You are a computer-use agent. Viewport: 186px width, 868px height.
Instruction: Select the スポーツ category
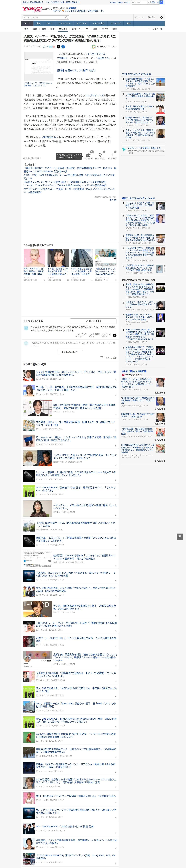click(x=76, y=29)
